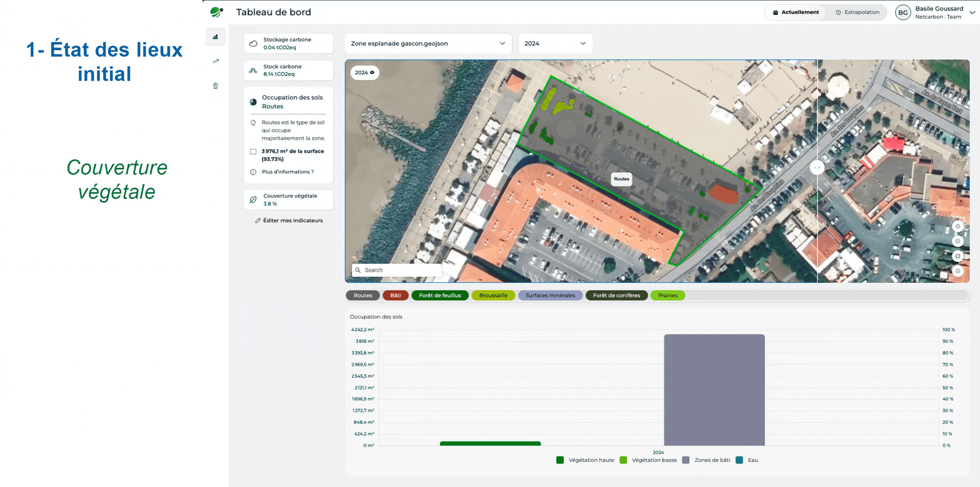This screenshot has width=980, height=487.
Task: Toggle the 2024 year badge on map
Action: point(364,72)
